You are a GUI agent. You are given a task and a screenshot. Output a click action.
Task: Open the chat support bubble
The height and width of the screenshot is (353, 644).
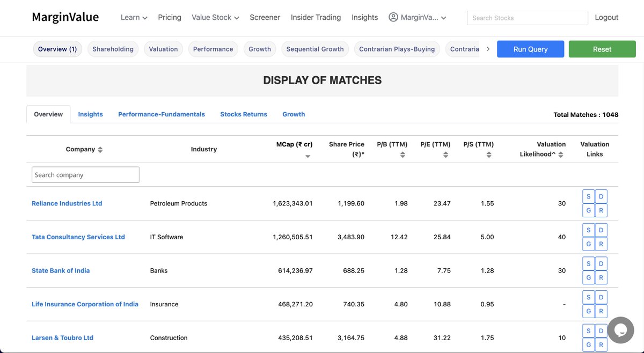click(621, 330)
